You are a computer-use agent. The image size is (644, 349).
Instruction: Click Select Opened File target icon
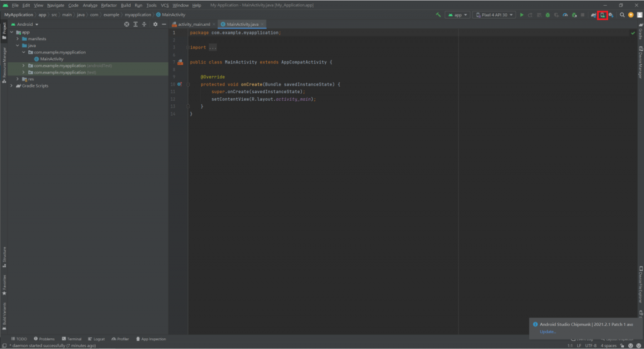click(126, 24)
